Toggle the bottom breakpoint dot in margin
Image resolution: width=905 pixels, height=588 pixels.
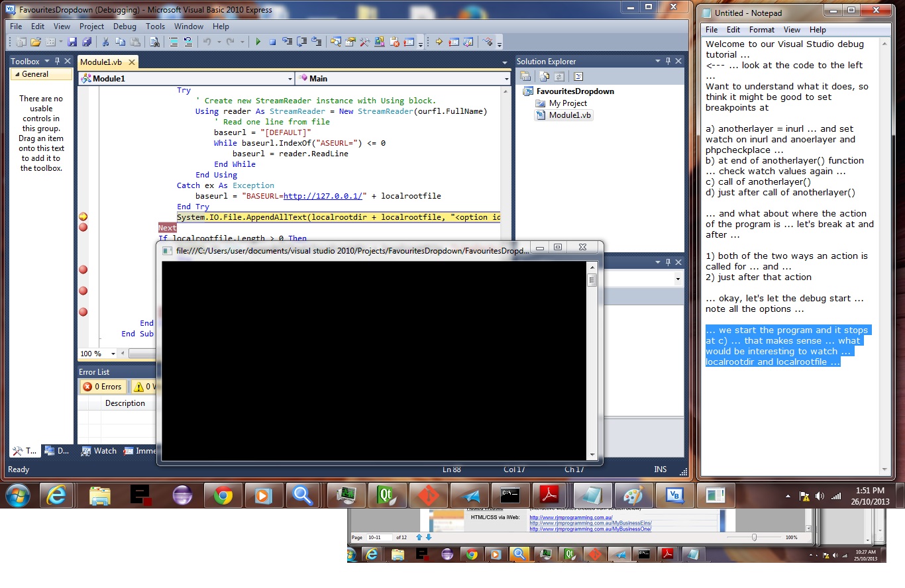(x=83, y=312)
